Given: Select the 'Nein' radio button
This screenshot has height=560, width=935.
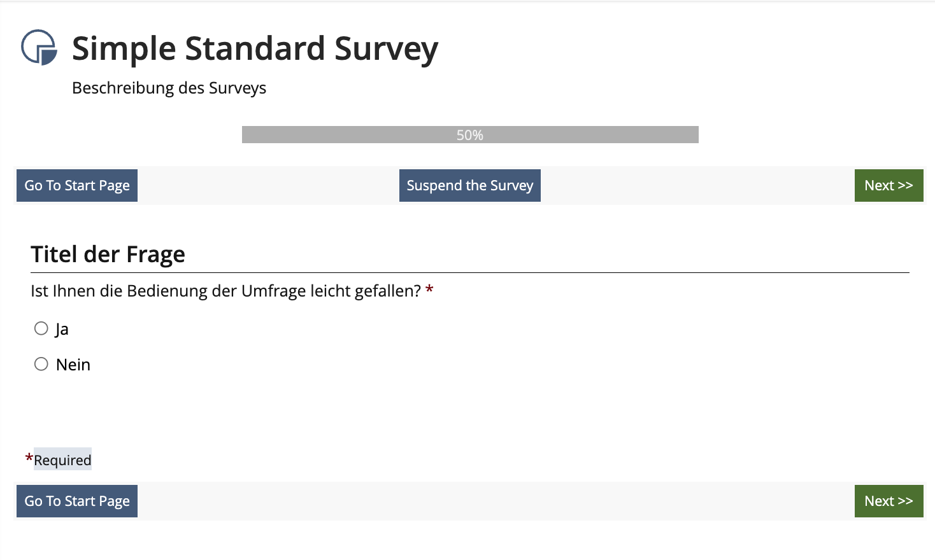Looking at the screenshot, I should (x=41, y=364).
